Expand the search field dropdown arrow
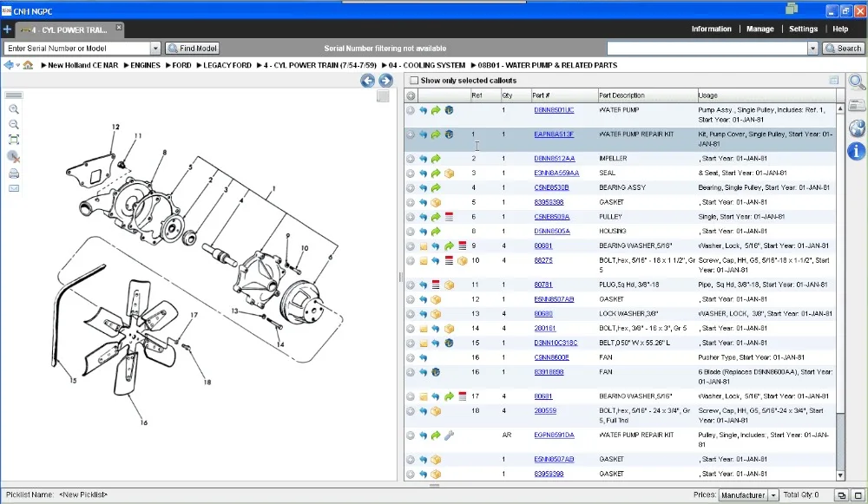Image resolution: width=868 pixels, height=504 pixels. (x=813, y=49)
